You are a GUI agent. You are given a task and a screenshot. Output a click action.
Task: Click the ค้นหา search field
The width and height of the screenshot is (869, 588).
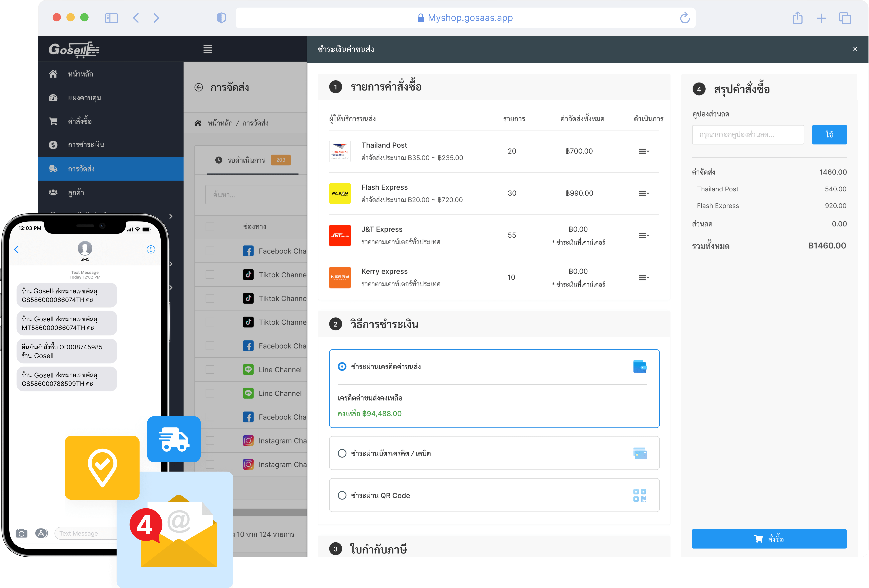[x=256, y=194]
